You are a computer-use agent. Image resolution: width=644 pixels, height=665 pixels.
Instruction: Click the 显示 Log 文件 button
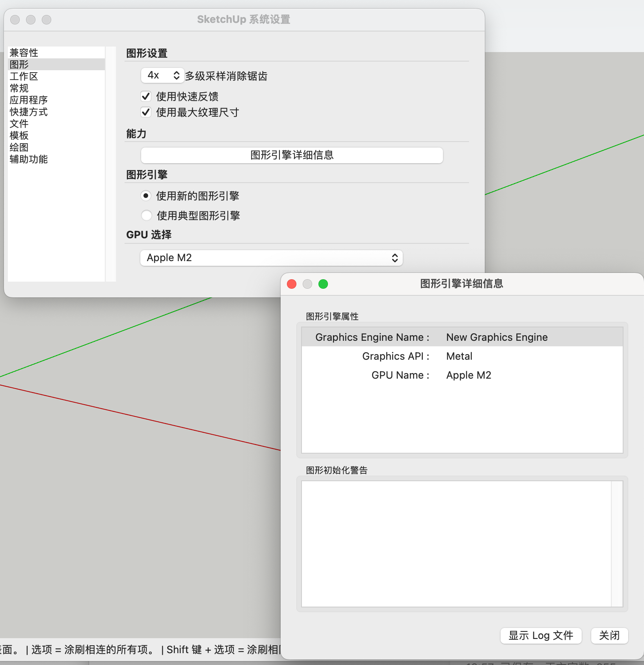pos(541,635)
